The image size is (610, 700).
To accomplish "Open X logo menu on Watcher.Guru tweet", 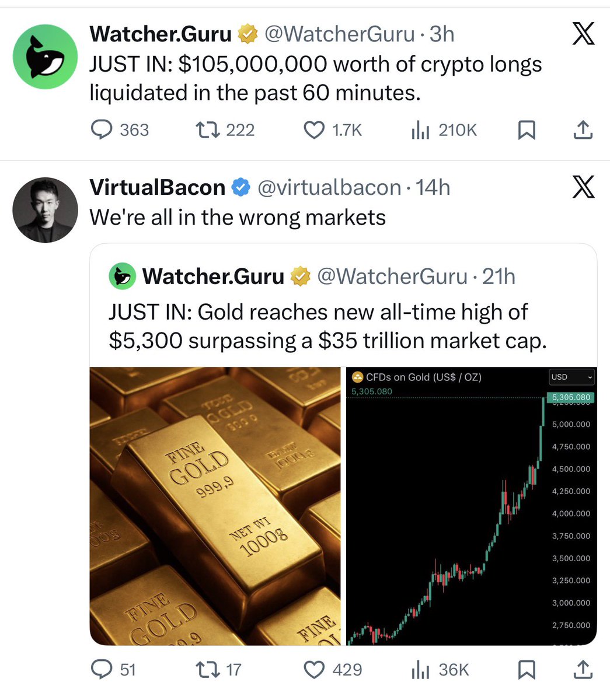I will tap(583, 34).
